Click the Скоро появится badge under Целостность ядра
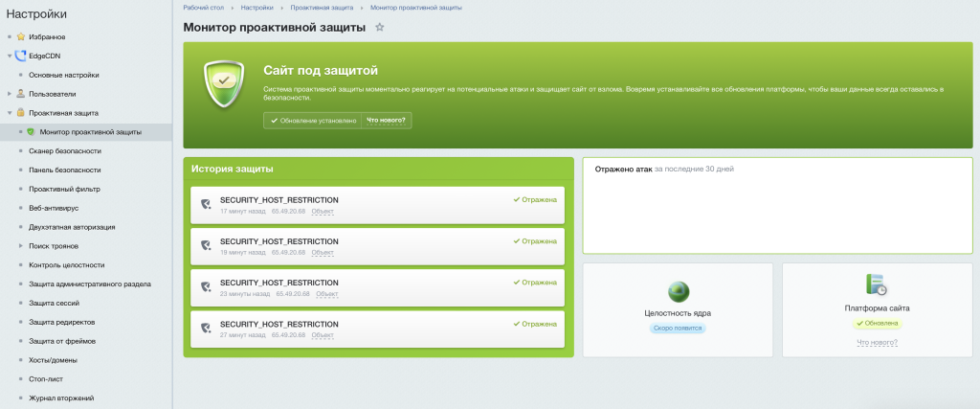This screenshot has width=980, height=409. (x=679, y=328)
